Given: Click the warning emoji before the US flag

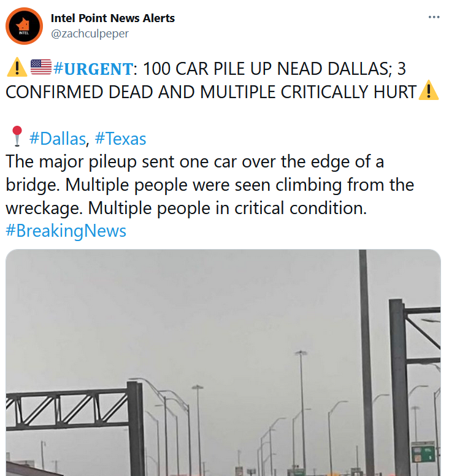Looking at the screenshot, I should click(x=17, y=67).
